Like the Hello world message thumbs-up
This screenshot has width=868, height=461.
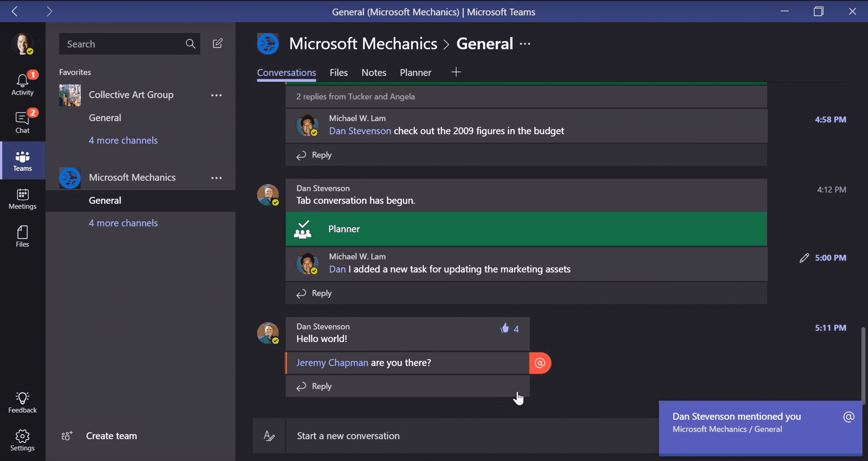(x=504, y=328)
